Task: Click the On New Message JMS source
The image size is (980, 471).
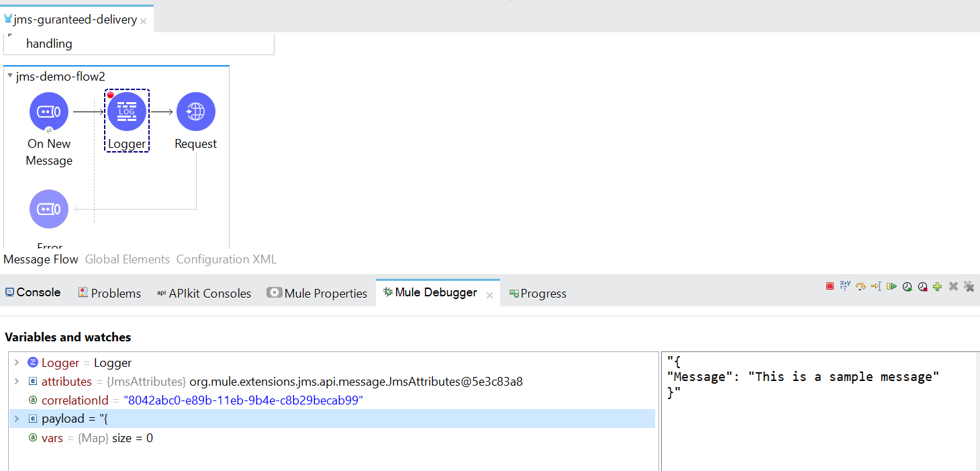Action: click(48, 112)
